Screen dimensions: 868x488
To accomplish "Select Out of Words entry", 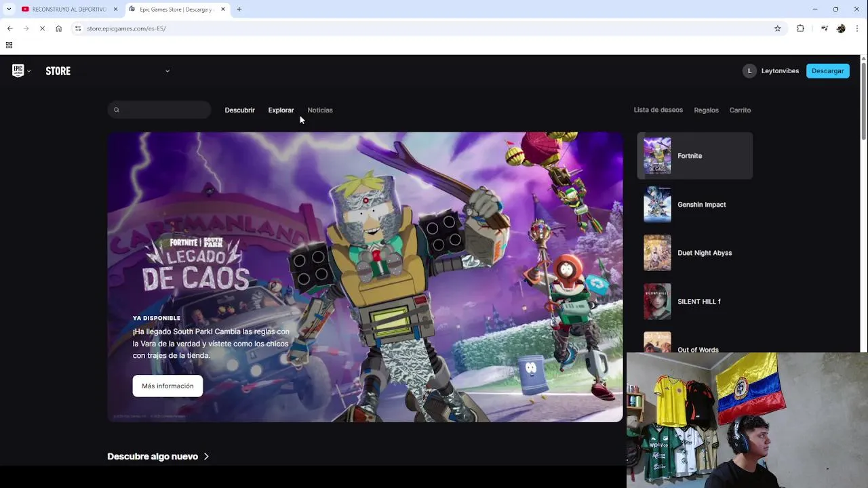I will point(694,341).
